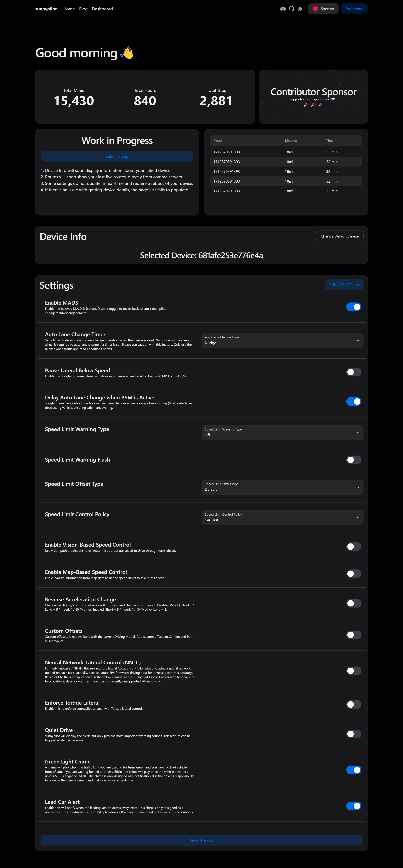The width and height of the screenshot is (403, 868).
Task: Click Total Miles value 15,430
Action: [x=74, y=101]
